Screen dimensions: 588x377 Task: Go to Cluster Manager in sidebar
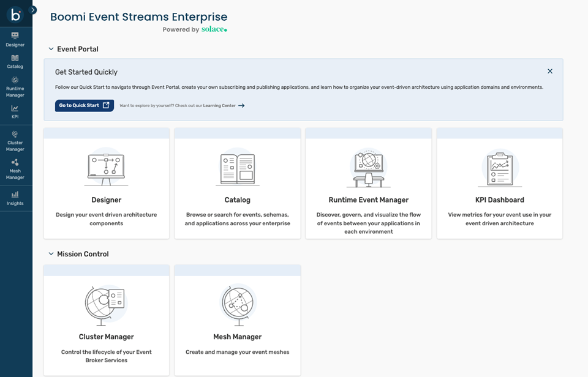pos(15,141)
